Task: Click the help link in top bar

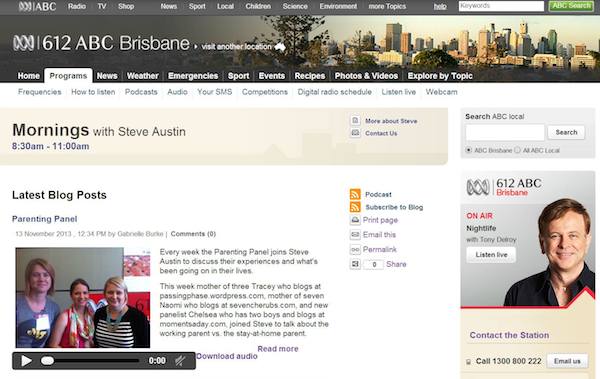Action: click(440, 6)
